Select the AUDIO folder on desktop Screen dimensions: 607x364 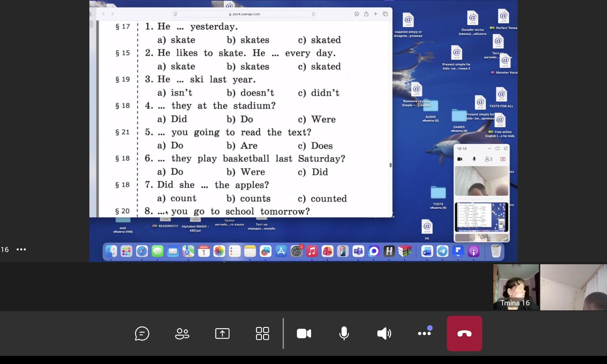click(x=431, y=111)
